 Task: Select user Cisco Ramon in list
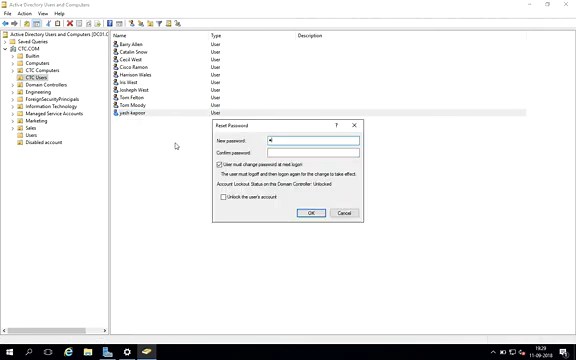coord(133,67)
